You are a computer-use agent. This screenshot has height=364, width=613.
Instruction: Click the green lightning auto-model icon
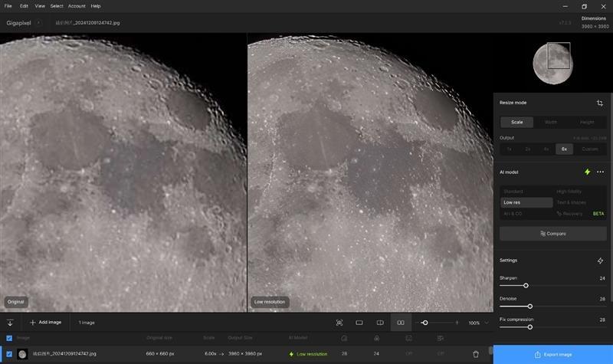(x=587, y=172)
